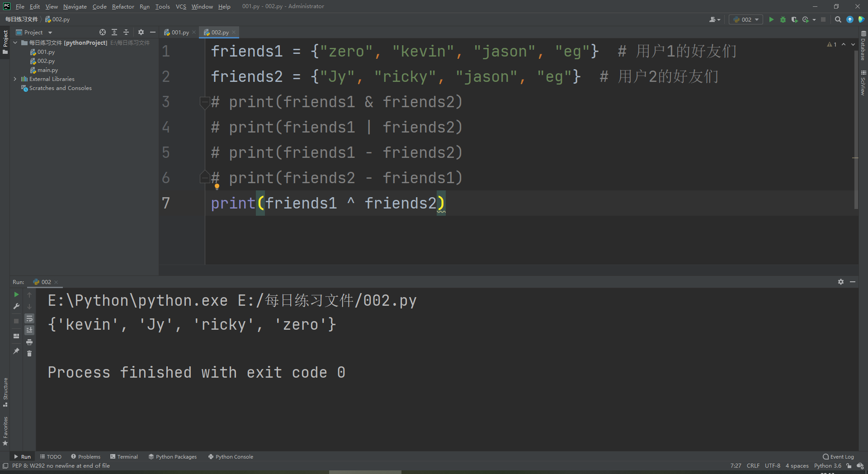Run with coverage using the toolbar icon
This screenshot has width=868, height=474.
794,19
